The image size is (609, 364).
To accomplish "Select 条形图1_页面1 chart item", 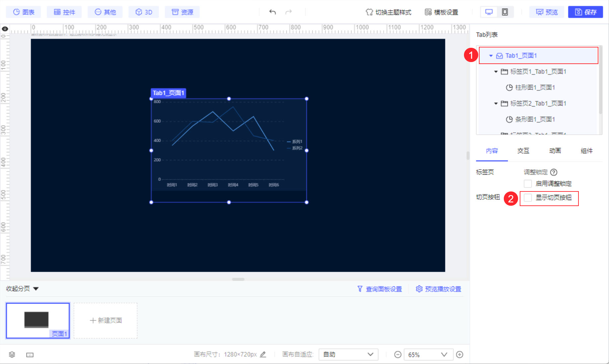I will (x=535, y=119).
